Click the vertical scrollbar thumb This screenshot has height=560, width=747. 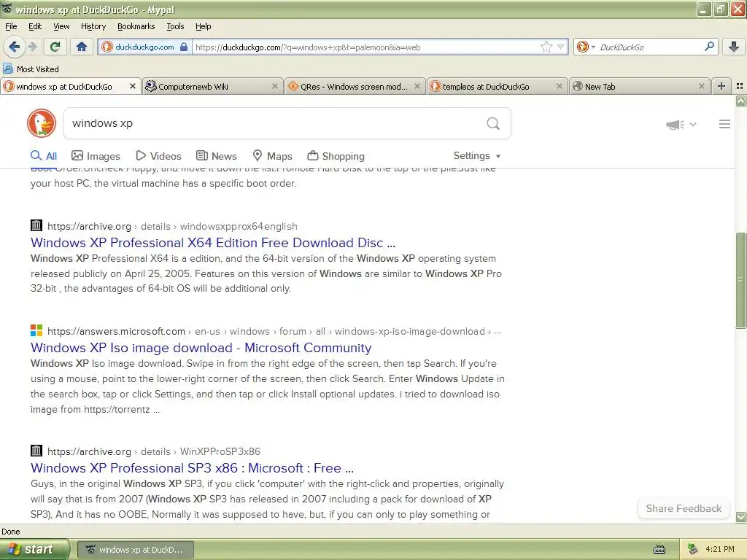coord(740,280)
